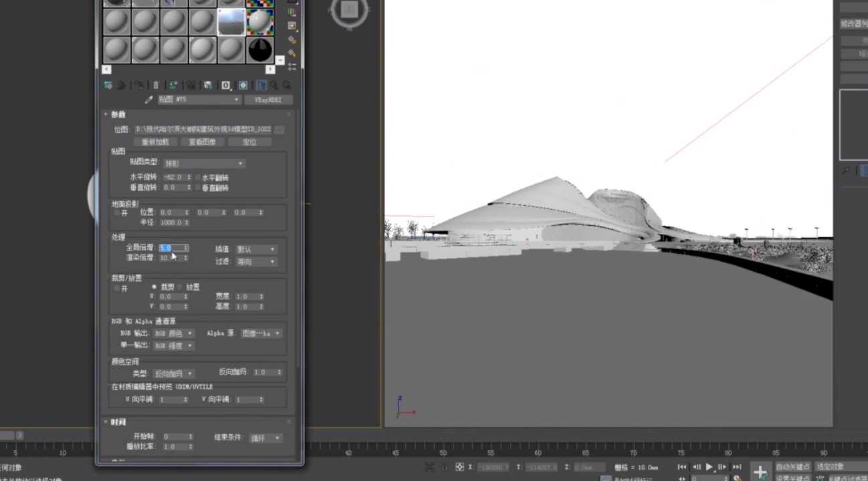Click Go to Start playback button
The image size is (868, 481).
pyautogui.click(x=682, y=467)
